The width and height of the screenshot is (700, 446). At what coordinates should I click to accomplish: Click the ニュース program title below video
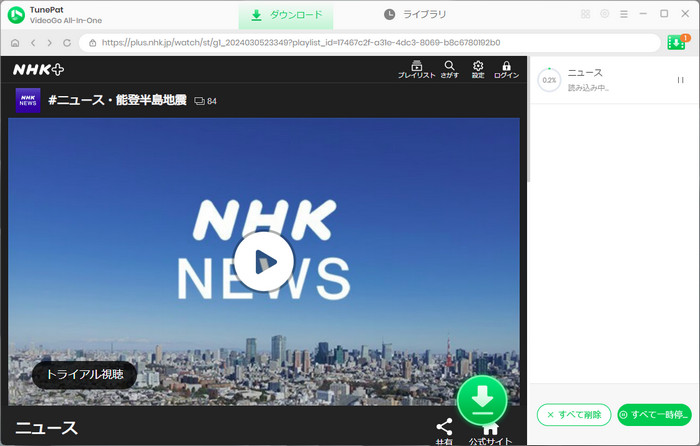pos(46,428)
